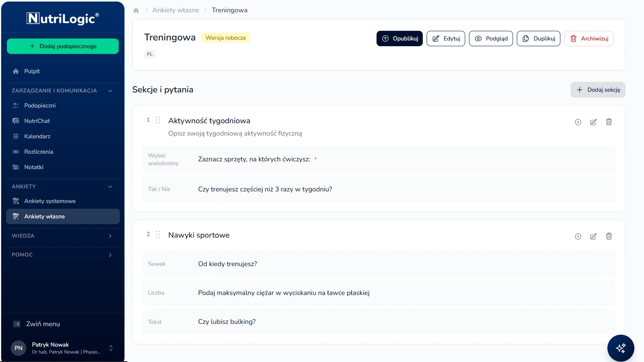Select Ankiety własne sidebar item

[x=63, y=216]
